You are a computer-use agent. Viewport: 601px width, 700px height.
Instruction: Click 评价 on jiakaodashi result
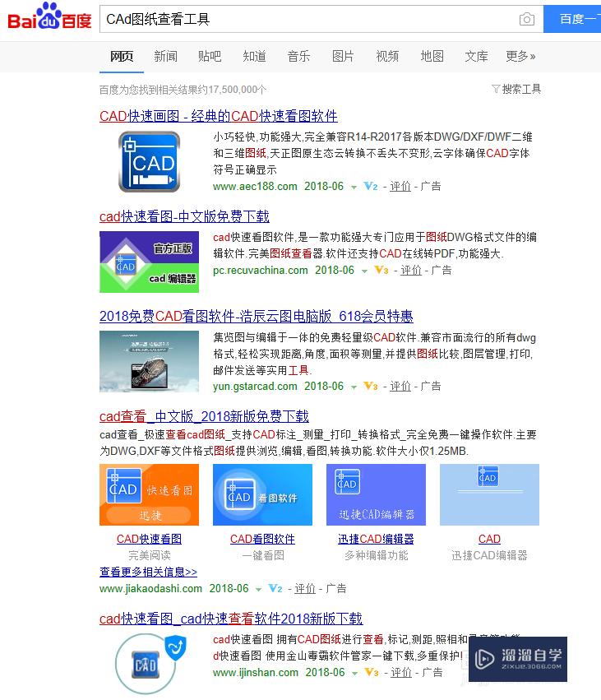coord(305,588)
